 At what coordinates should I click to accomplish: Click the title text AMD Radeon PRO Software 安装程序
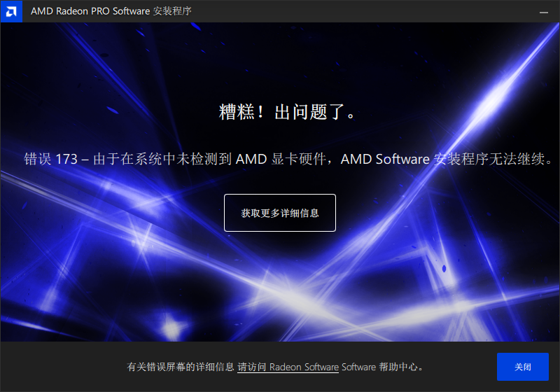point(111,11)
